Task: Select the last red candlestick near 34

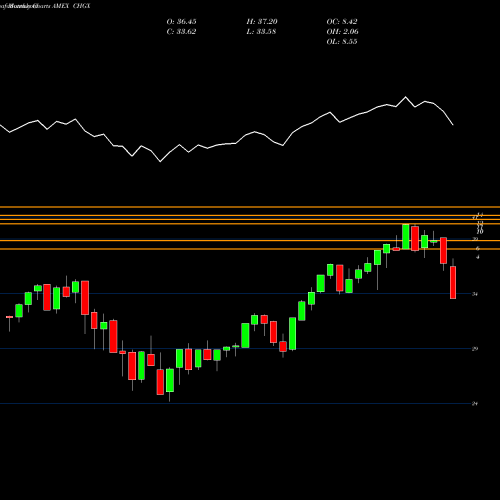Action: [453, 282]
